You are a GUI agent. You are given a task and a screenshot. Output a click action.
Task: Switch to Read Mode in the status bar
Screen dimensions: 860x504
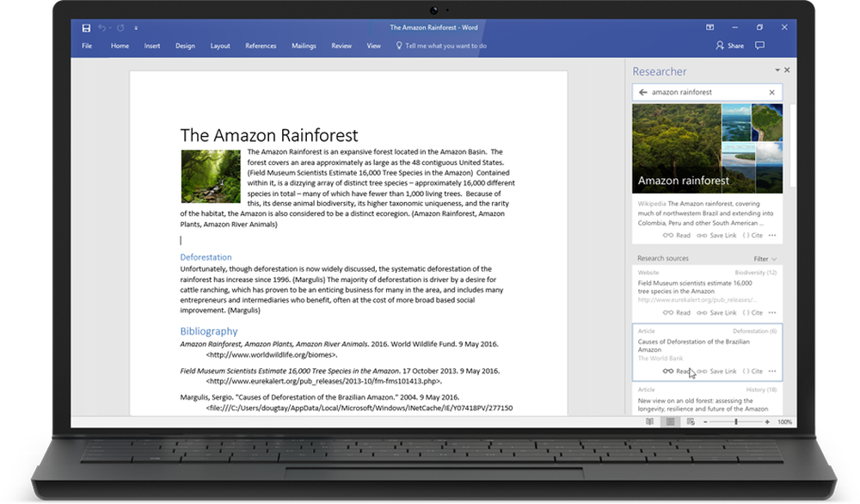[x=648, y=422]
